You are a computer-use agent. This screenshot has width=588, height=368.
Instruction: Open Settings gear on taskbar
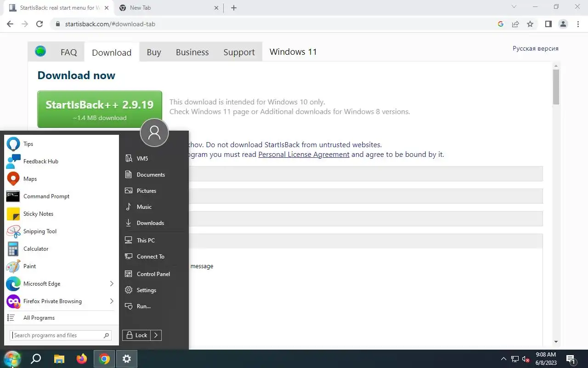(127, 359)
